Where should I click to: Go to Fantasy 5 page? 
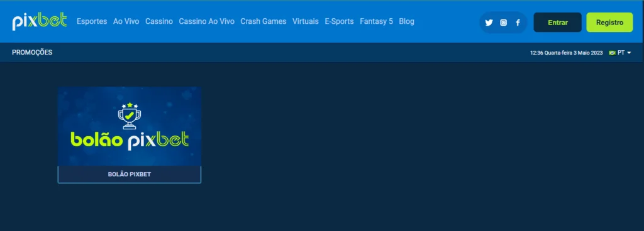[376, 21]
